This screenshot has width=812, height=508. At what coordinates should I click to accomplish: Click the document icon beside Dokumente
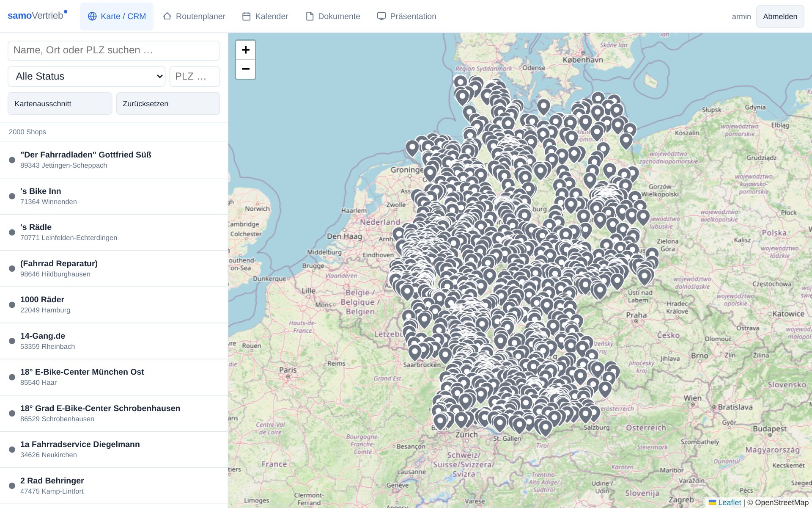310,16
